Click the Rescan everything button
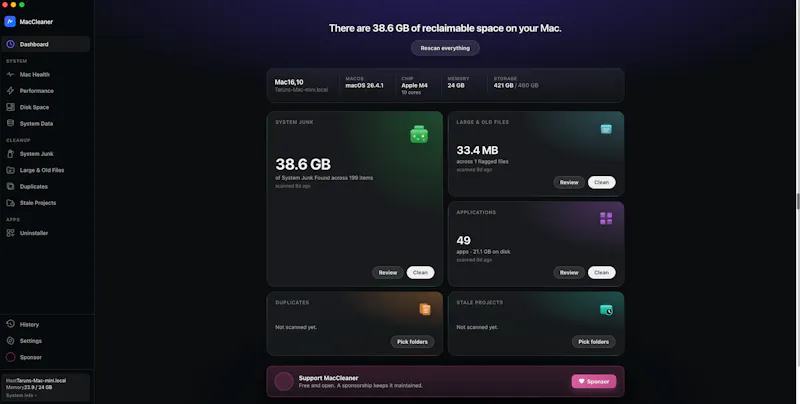The height and width of the screenshot is (404, 800). coord(445,48)
